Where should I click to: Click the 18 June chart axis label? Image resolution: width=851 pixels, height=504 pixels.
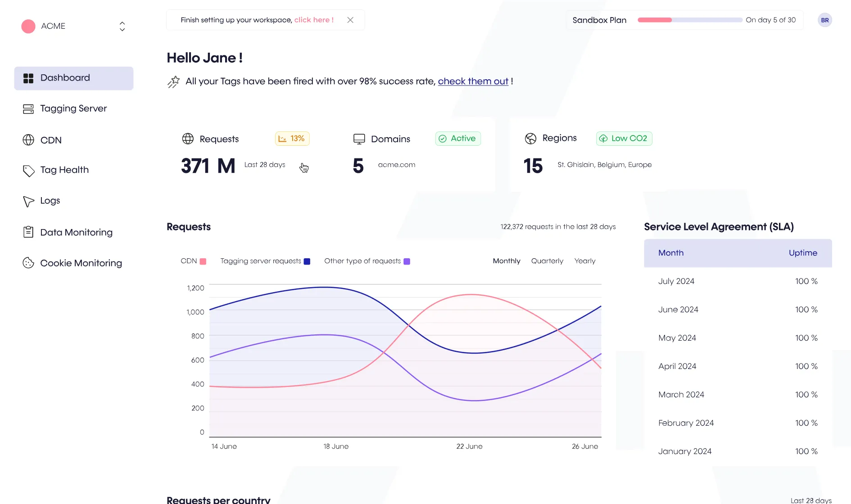(336, 446)
